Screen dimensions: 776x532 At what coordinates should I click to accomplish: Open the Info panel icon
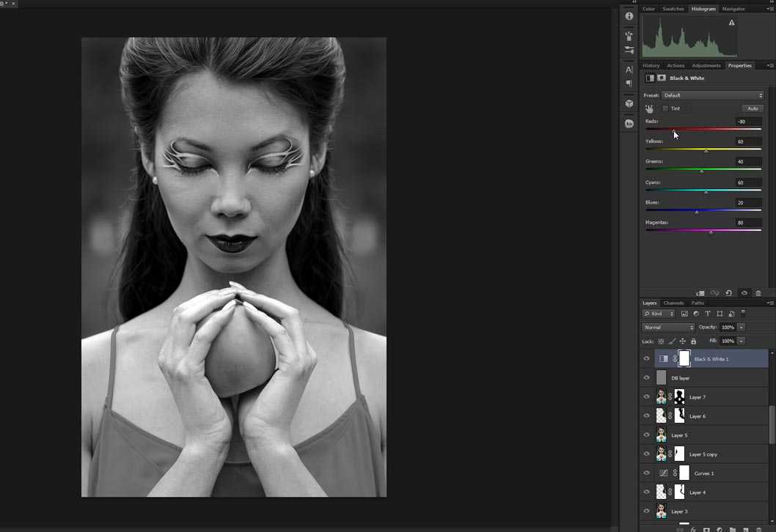[x=629, y=16]
